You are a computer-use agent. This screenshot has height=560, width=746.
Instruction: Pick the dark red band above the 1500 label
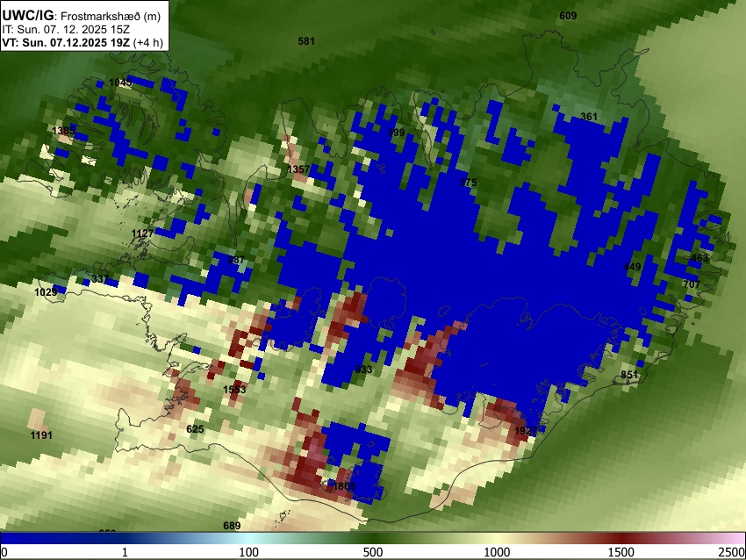click(x=621, y=538)
